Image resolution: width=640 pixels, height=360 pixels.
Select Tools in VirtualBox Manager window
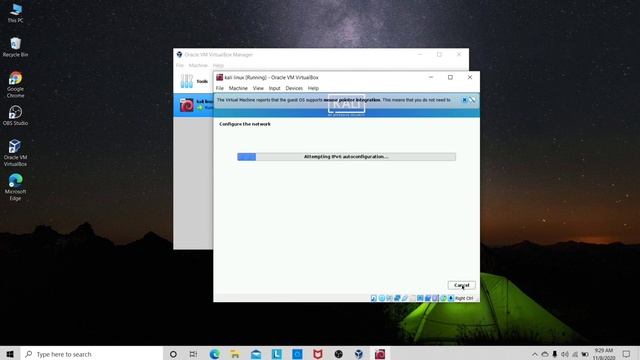(194, 81)
